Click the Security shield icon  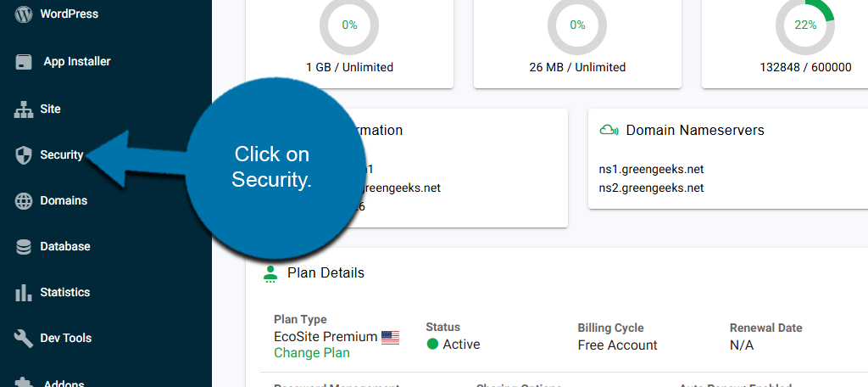pyautogui.click(x=24, y=155)
